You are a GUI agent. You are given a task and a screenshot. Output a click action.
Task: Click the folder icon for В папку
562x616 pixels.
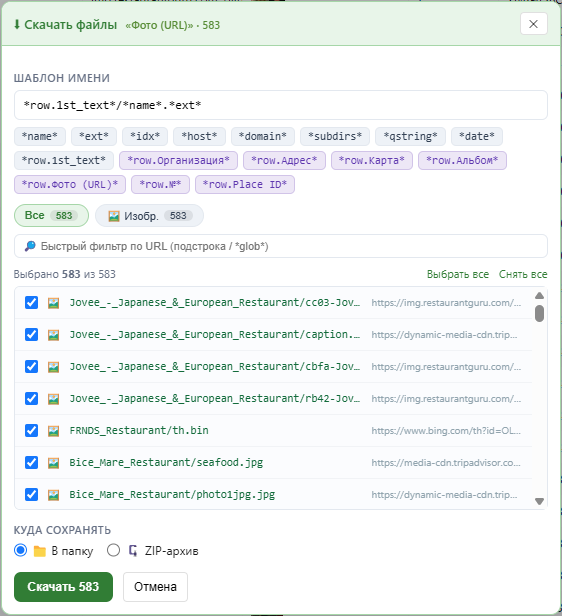[40, 551]
